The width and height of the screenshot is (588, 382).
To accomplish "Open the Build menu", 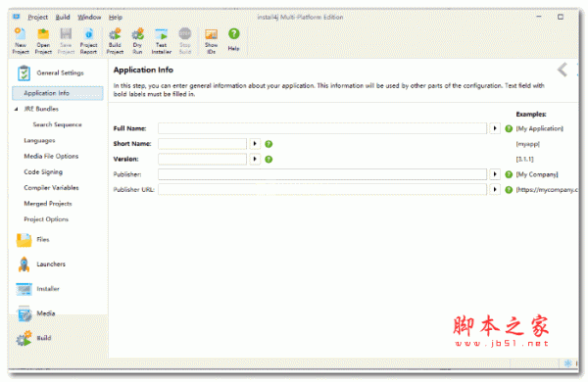I will point(63,18).
